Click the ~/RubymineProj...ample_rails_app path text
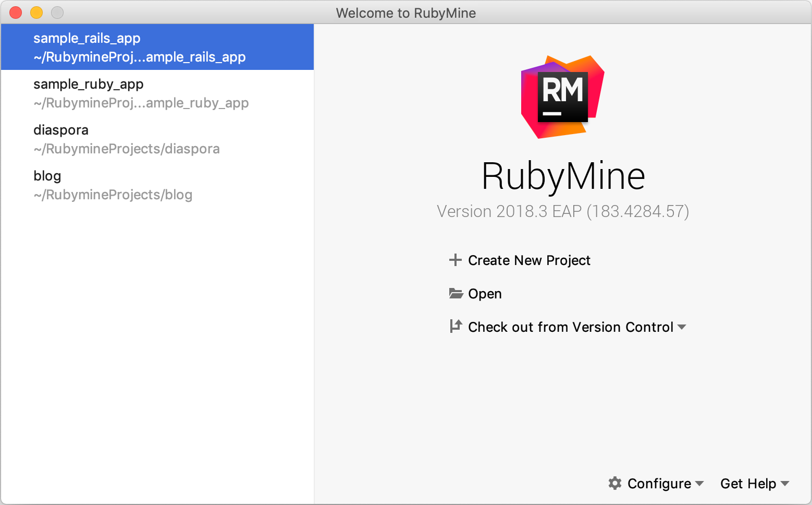The height and width of the screenshot is (505, 812). 140,57
